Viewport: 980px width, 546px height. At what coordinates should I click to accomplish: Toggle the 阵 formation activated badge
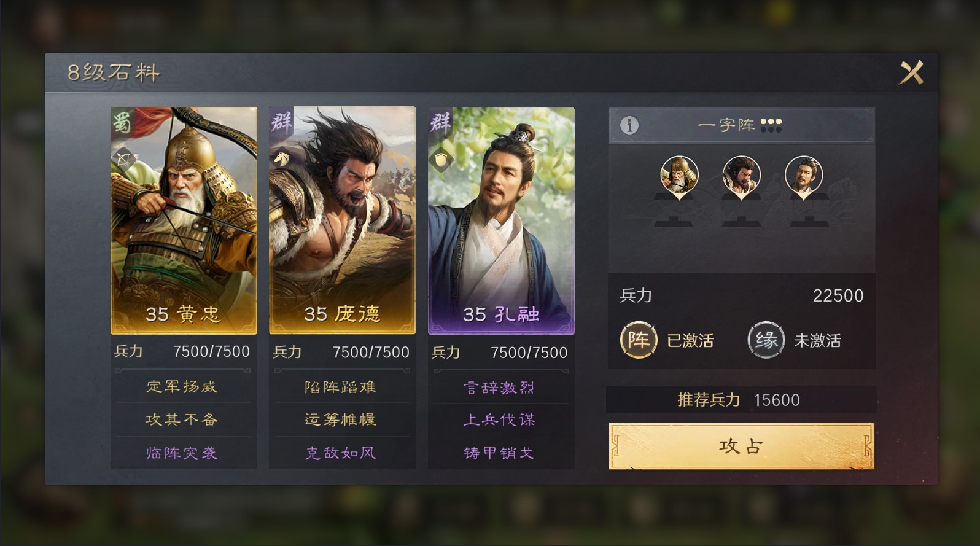coord(639,340)
